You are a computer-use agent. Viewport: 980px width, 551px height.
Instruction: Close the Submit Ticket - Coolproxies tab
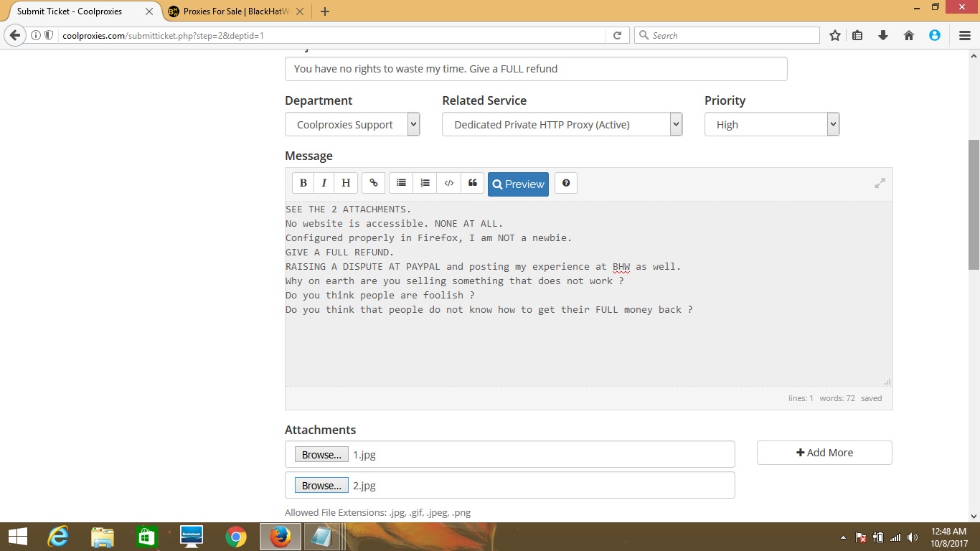tap(149, 11)
